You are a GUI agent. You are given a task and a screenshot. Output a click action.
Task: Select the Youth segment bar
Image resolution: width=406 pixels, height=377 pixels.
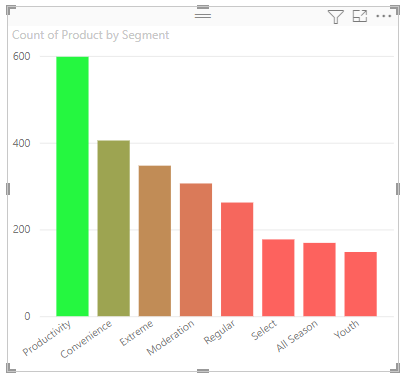click(361, 284)
